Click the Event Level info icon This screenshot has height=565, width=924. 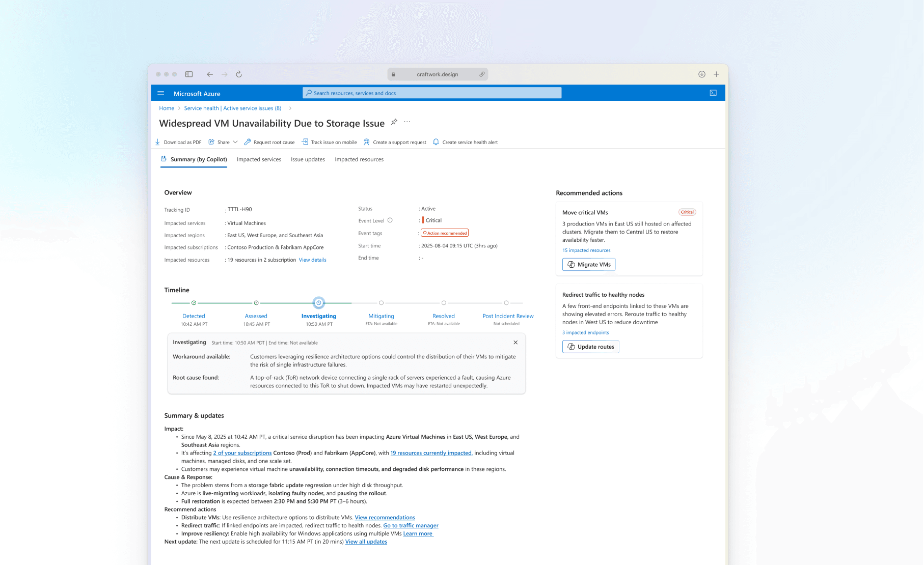[x=390, y=220]
